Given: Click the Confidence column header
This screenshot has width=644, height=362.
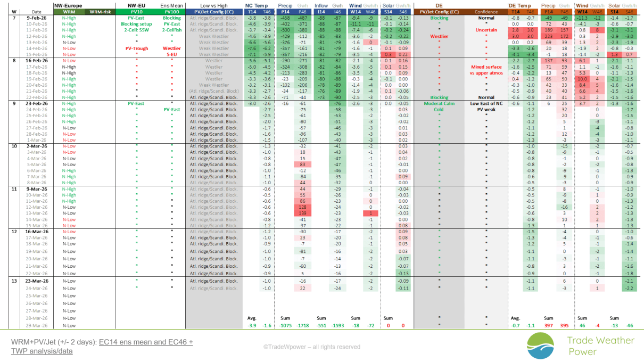Looking at the screenshot, I should point(486,11).
